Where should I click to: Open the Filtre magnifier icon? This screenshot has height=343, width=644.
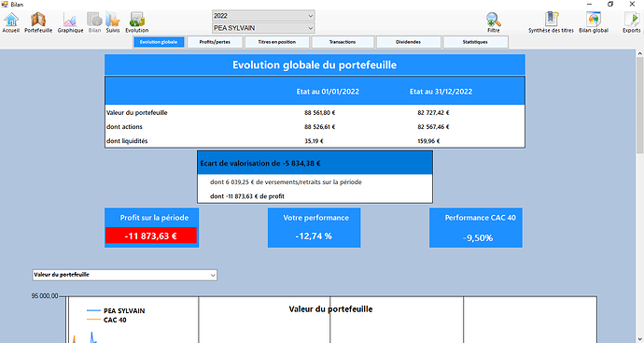494,22
